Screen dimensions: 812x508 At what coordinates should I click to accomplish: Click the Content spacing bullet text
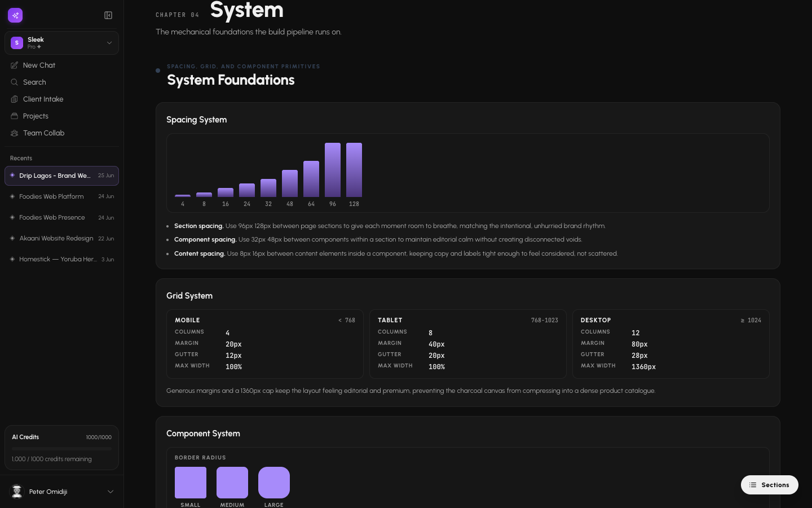coord(396,253)
